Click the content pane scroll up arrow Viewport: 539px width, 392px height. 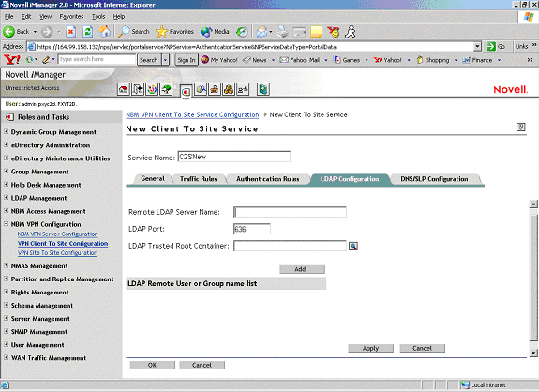coord(533,204)
